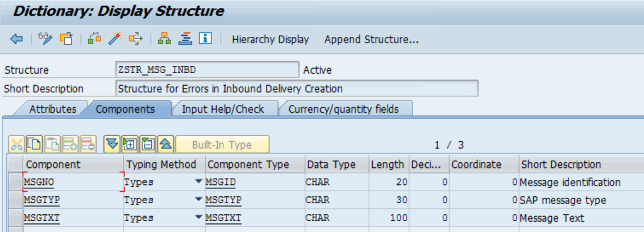This screenshot has width=644, height=232.
Task: Open Typing Method dropdown for MSGNO
Action: point(199,182)
